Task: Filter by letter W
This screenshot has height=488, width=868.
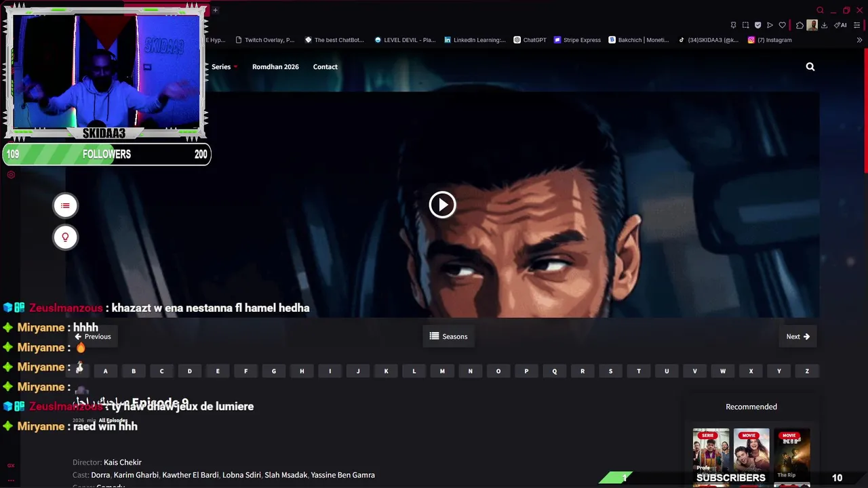Action: [x=723, y=371]
